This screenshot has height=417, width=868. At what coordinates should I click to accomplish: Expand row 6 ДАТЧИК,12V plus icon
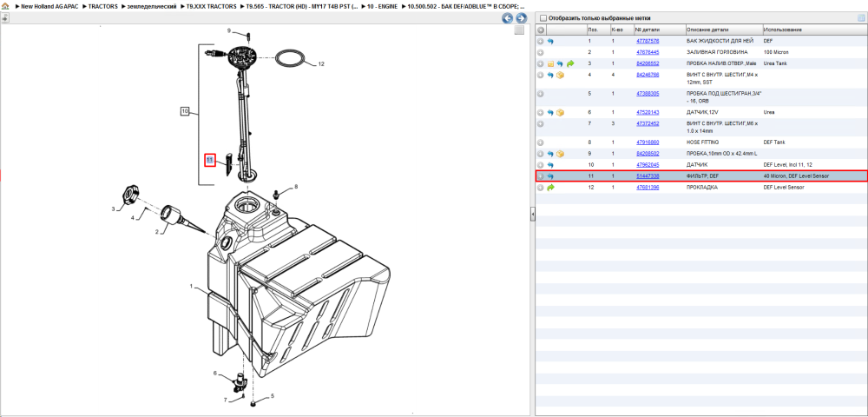[540, 112]
